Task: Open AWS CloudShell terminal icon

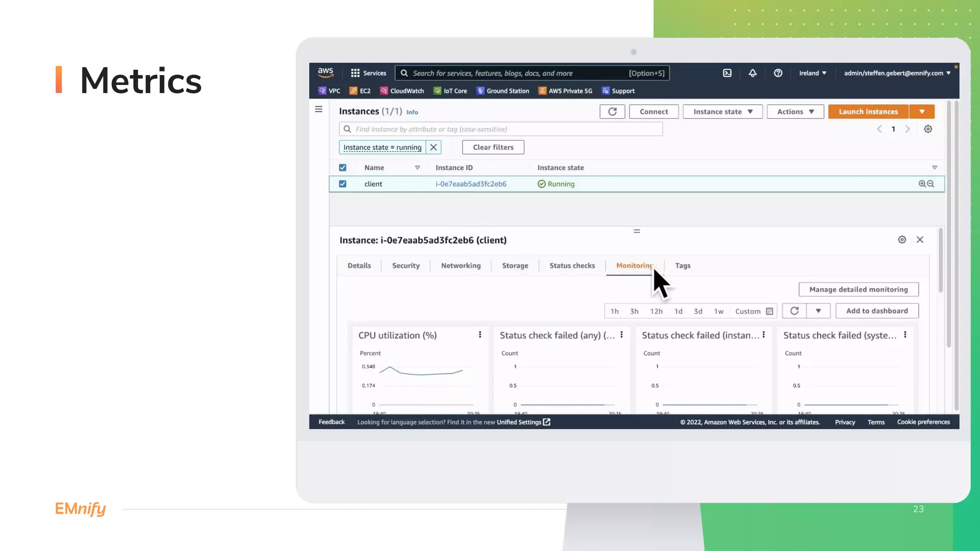Action: [727, 73]
